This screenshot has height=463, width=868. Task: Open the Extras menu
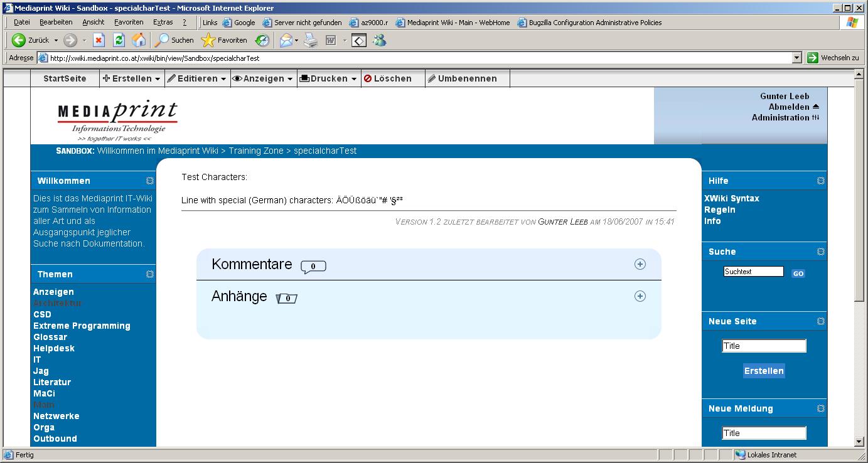click(x=163, y=23)
